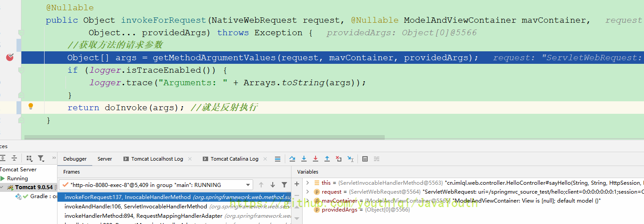The width and height of the screenshot is (644, 224).
Task: Toggle the breakpoint on the getMethodArgumentValues line
Action: pyautogui.click(x=10, y=58)
